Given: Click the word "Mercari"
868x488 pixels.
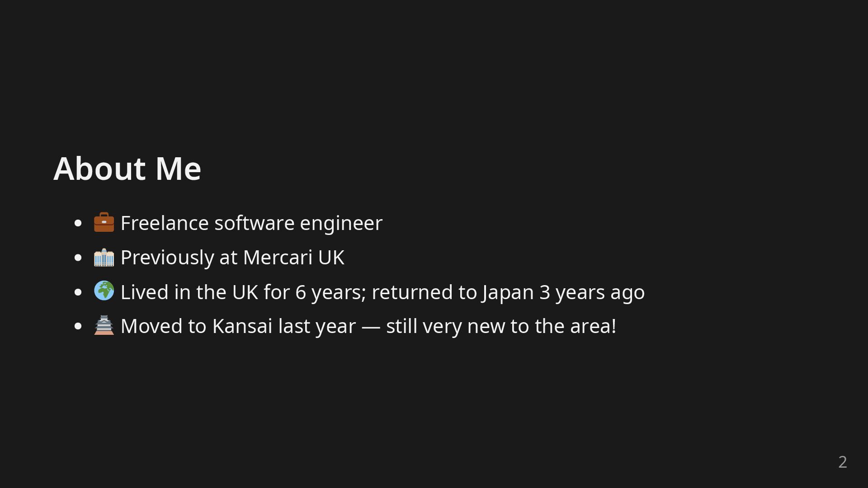Looking at the screenshot, I should [278, 258].
